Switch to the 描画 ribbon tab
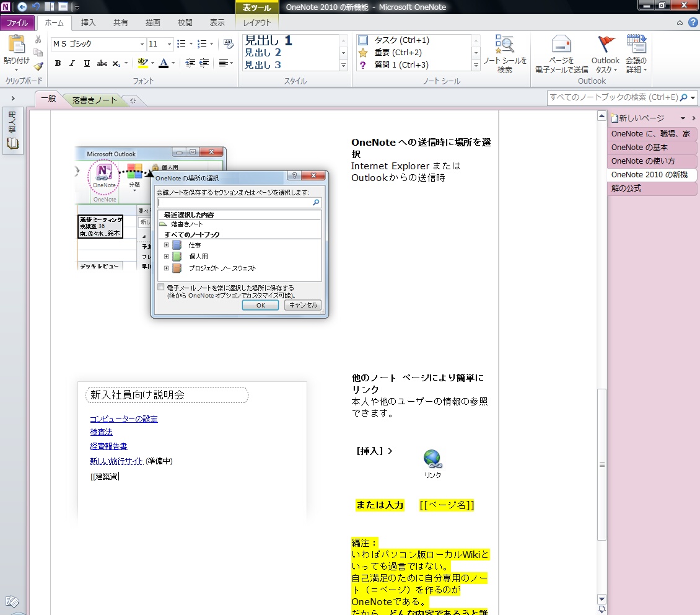The image size is (700, 615). (x=152, y=23)
